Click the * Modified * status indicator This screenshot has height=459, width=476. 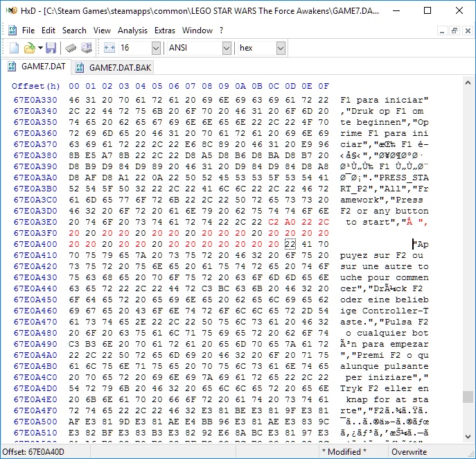click(344, 452)
